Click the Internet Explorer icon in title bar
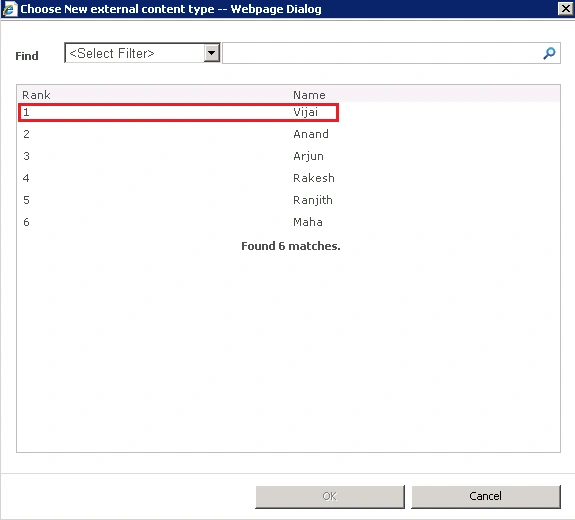The height and width of the screenshot is (520, 575). pyautogui.click(x=10, y=9)
